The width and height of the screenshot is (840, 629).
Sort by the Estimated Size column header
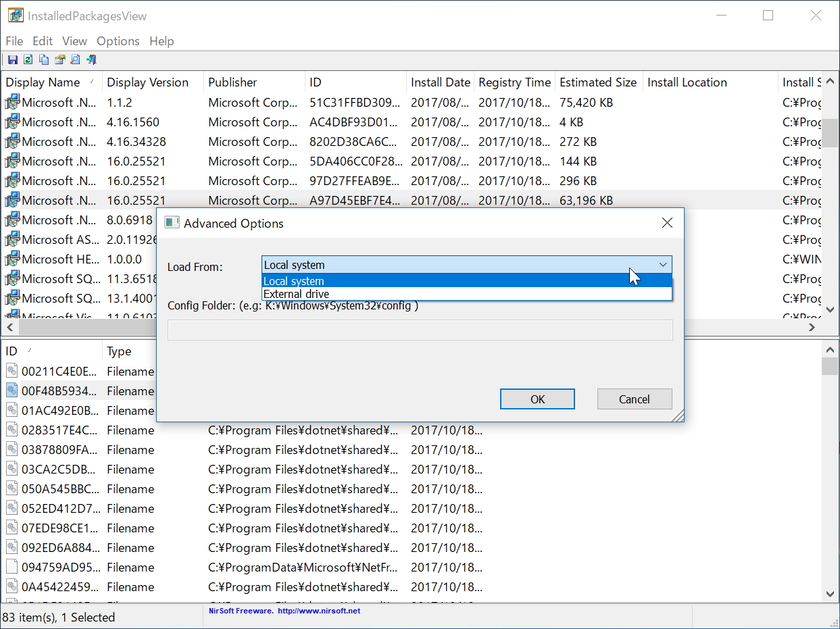599,82
